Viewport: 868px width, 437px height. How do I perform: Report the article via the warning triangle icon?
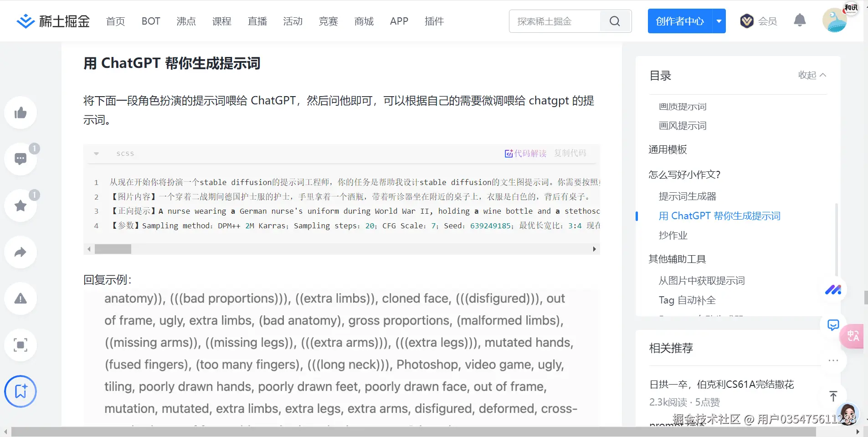[21, 298]
